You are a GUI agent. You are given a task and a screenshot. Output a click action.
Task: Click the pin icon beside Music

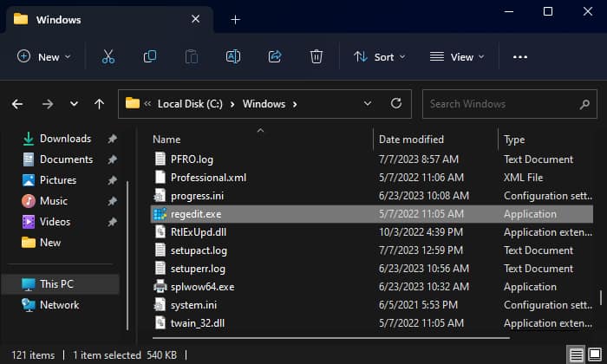(112, 201)
